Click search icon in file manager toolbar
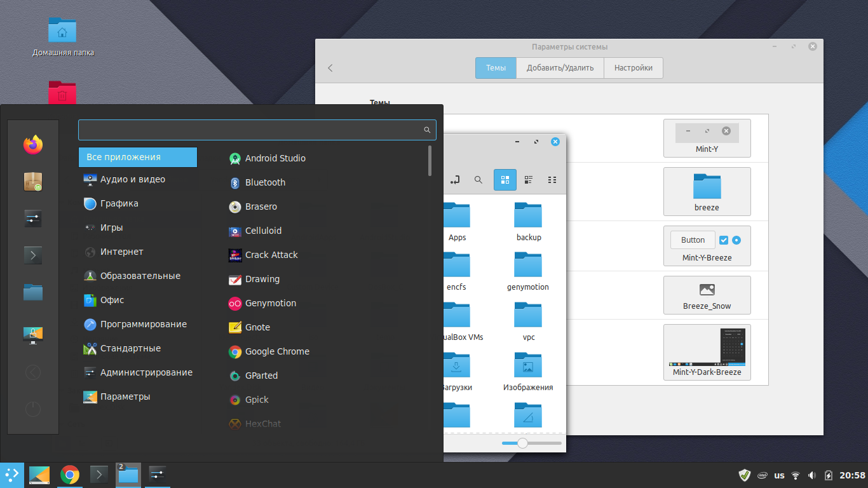868x488 pixels. coord(478,180)
